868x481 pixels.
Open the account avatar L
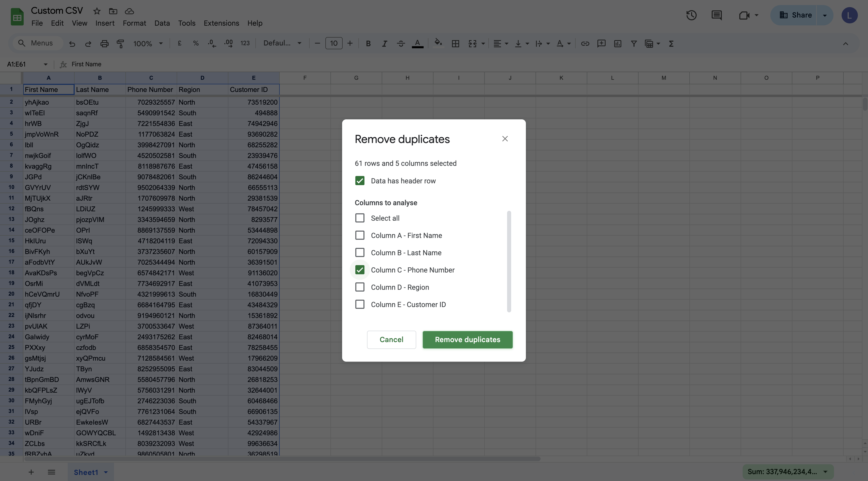point(849,15)
